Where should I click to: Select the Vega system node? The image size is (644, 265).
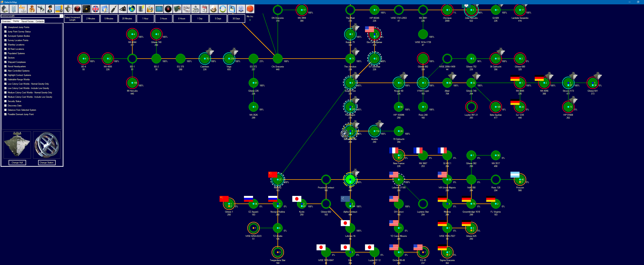point(229,59)
